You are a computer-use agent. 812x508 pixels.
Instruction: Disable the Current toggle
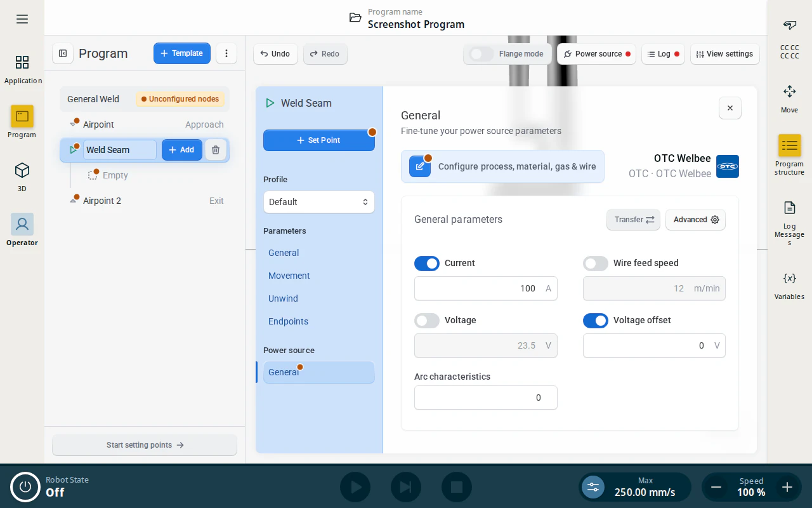click(x=427, y=263)
